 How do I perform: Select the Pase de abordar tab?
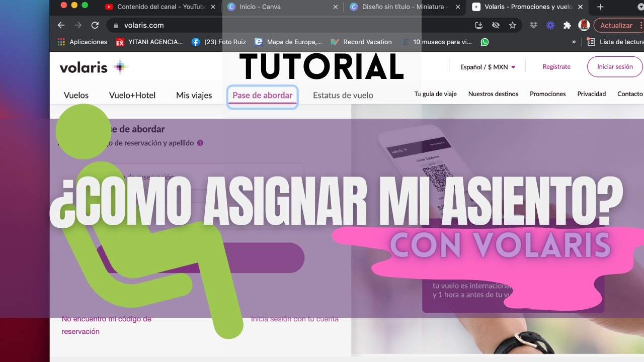[263, 96]
